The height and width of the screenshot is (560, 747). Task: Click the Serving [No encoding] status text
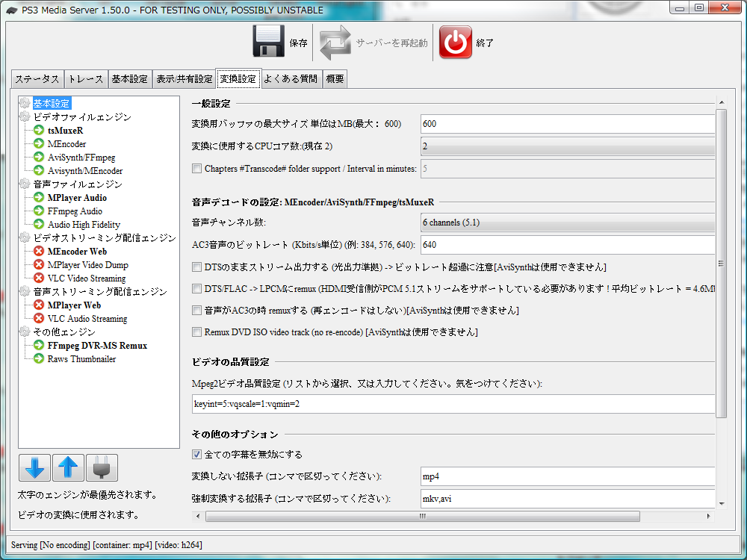[107, 545]
